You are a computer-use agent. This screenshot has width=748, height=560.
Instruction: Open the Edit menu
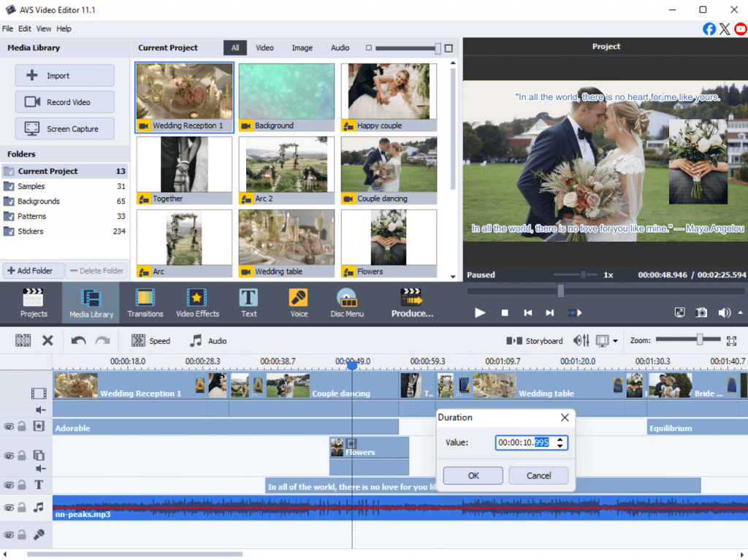click(25, 28)
